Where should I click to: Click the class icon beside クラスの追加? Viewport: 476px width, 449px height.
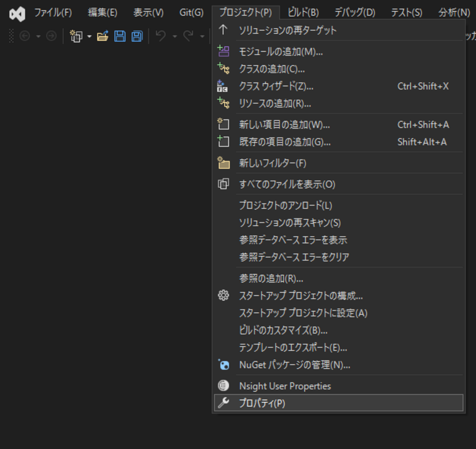point(223,68)
